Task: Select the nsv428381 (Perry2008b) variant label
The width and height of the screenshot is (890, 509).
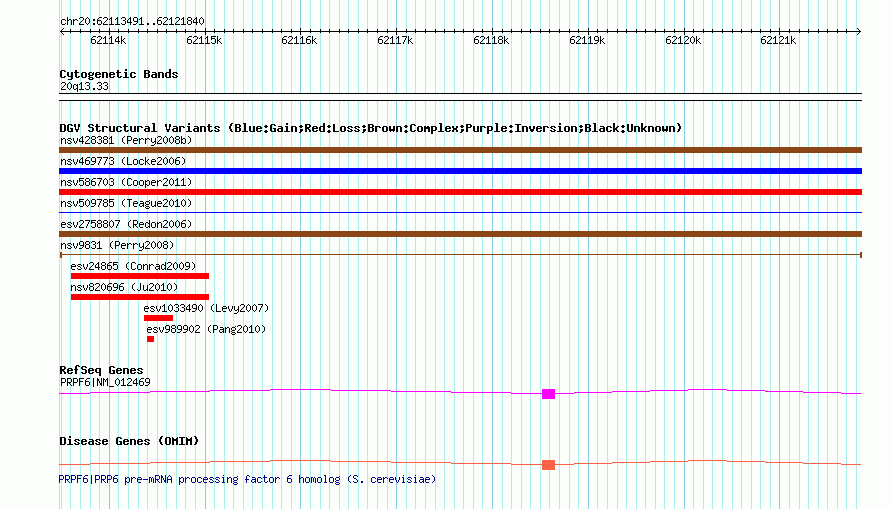Action: [x=126, y=140]
